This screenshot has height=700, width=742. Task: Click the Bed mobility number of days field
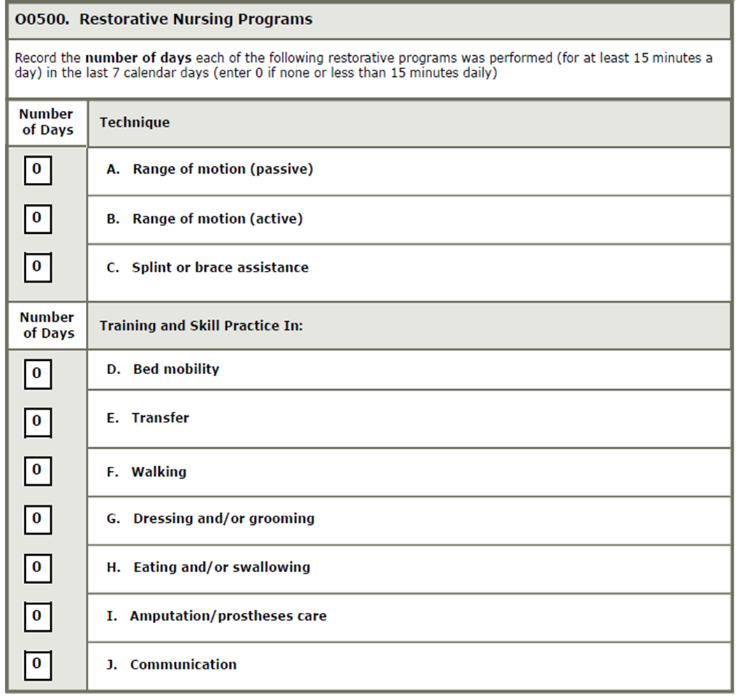pyautogui.click(x=37, y=373)
